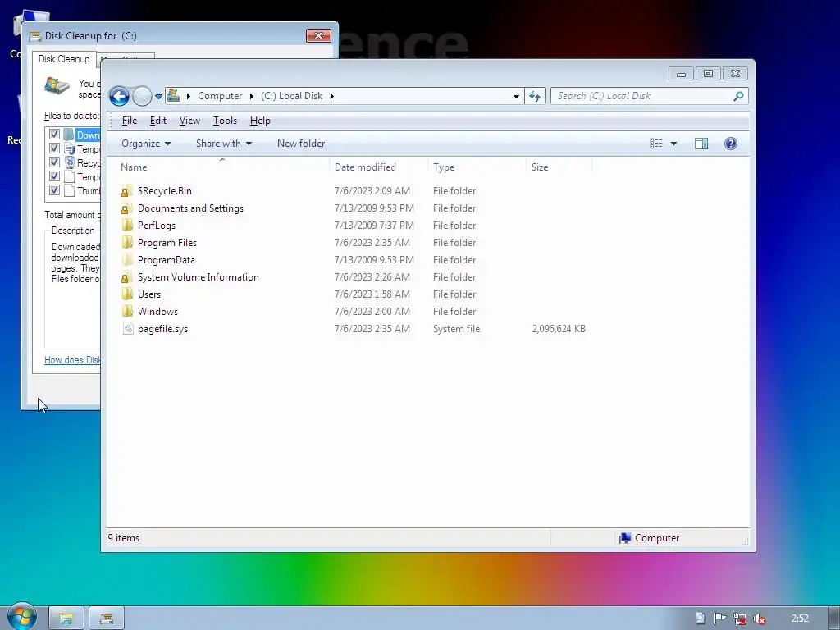Open the Edit menu
The height and width of the screenshot is (630, 840).
[158, 121]
